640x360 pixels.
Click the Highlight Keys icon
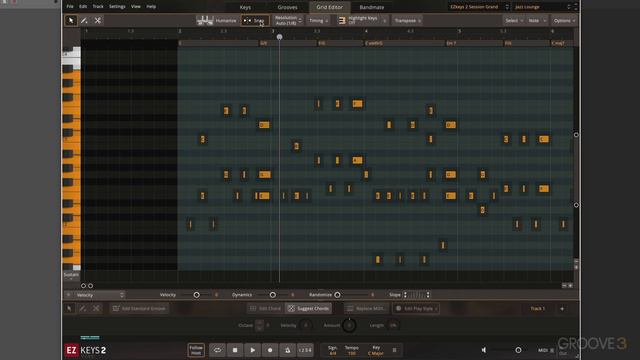(342, 20)
